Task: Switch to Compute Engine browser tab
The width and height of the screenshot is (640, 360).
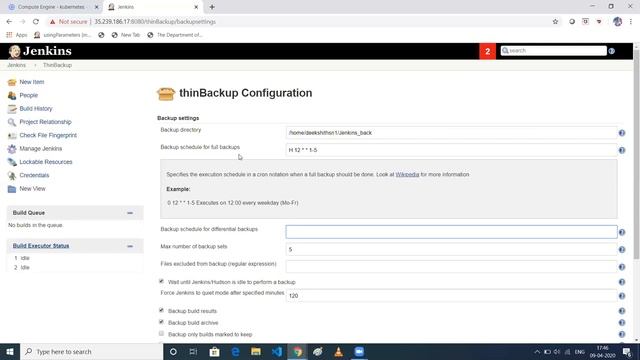Action: (53, 7)
